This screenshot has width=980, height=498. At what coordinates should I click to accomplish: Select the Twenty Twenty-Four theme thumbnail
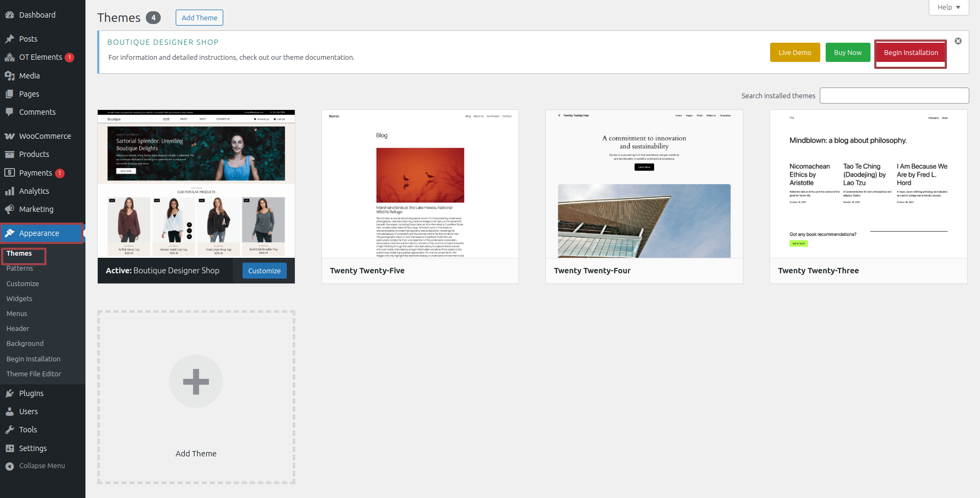click(644, 184)
